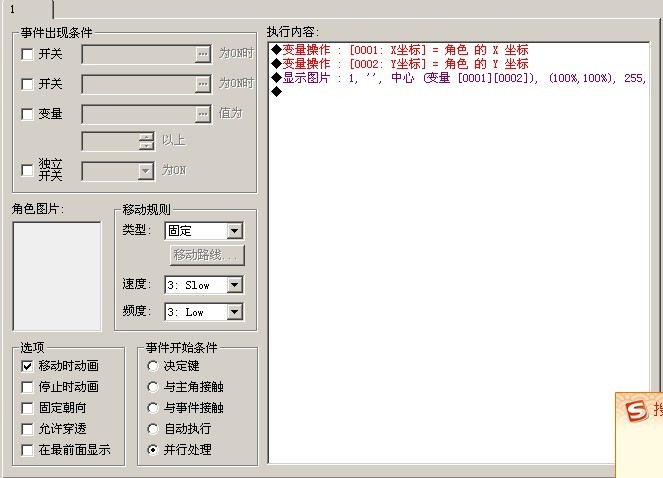Image resolution: width=663 pixels, height=478 pixels.
Task: Check the 固定朝向 option
Action: click(x=27, y=408)
